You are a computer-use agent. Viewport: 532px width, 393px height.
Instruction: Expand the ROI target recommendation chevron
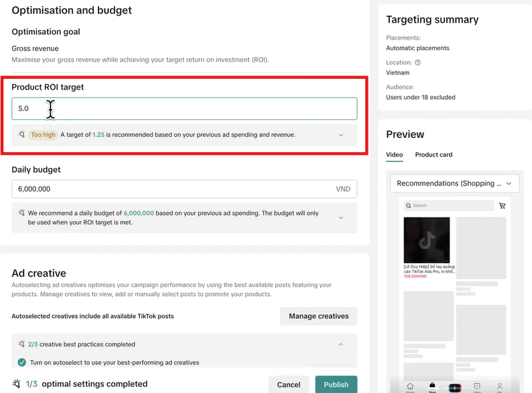point(340,135)
